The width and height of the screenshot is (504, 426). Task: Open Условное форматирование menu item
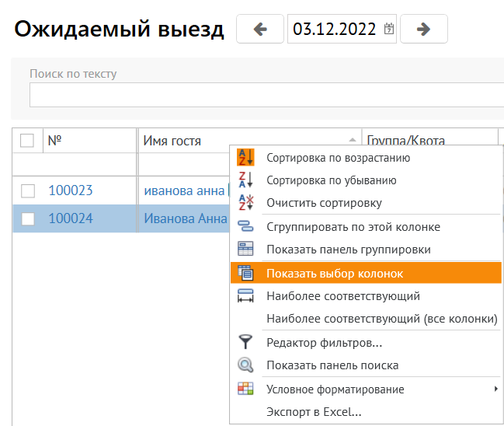tap(366, 389)
